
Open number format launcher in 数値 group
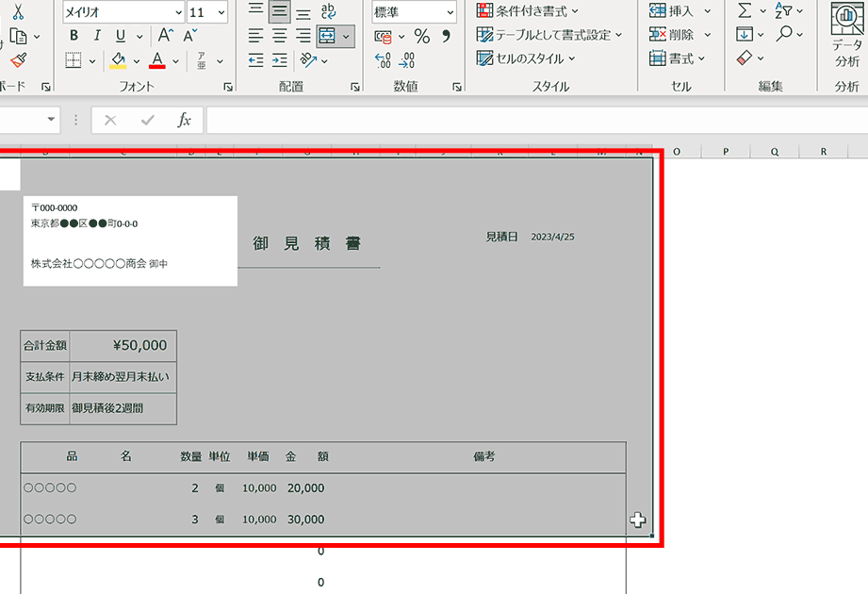pyautogui.click(x=457, y=87)
